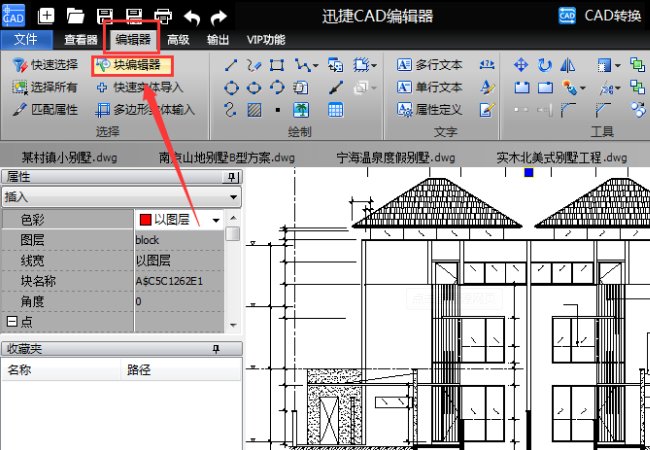The image size is (650, 450).
Task: Click the 块名称 value A$C5C1262E1
Action: tap(169, 281)
